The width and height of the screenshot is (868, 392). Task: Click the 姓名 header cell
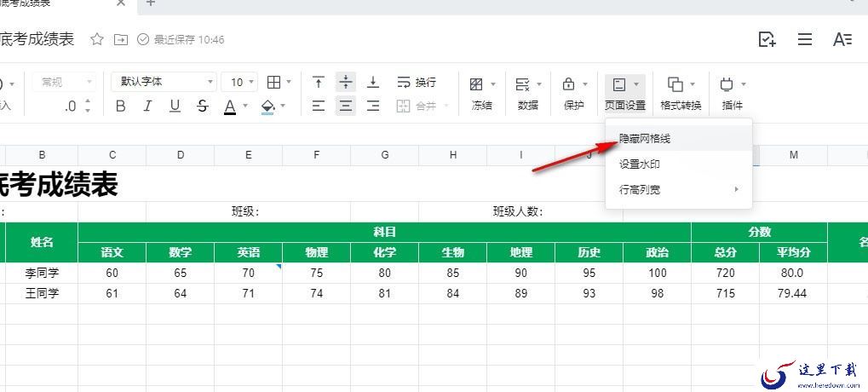(x=42, y=243)
